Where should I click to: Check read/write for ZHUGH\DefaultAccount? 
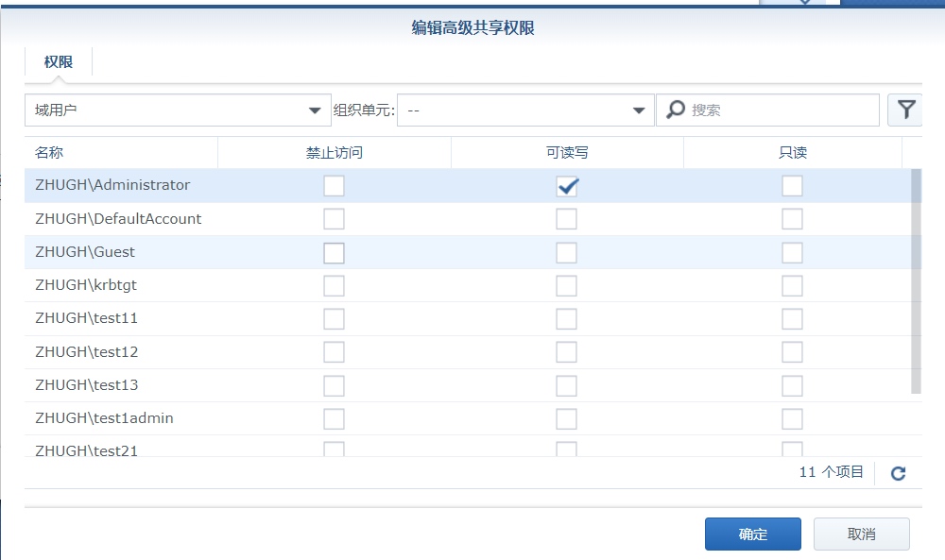click(x=566, y=219)
